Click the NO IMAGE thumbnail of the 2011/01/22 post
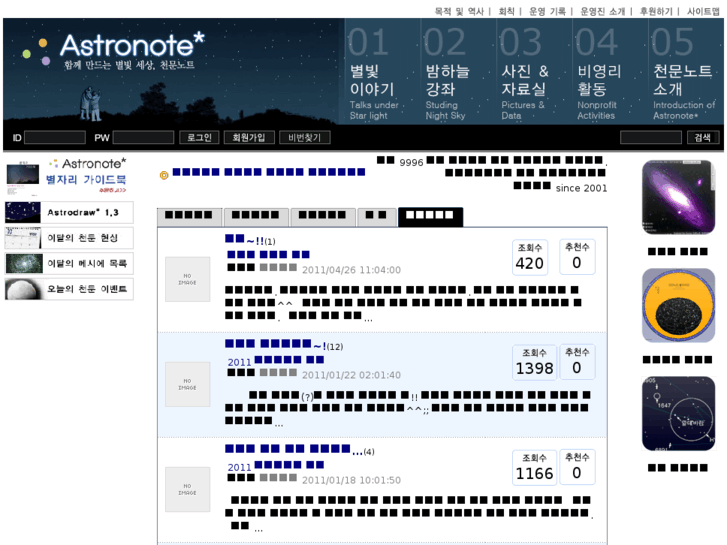The image size is (727, 545). click(188, 385)
